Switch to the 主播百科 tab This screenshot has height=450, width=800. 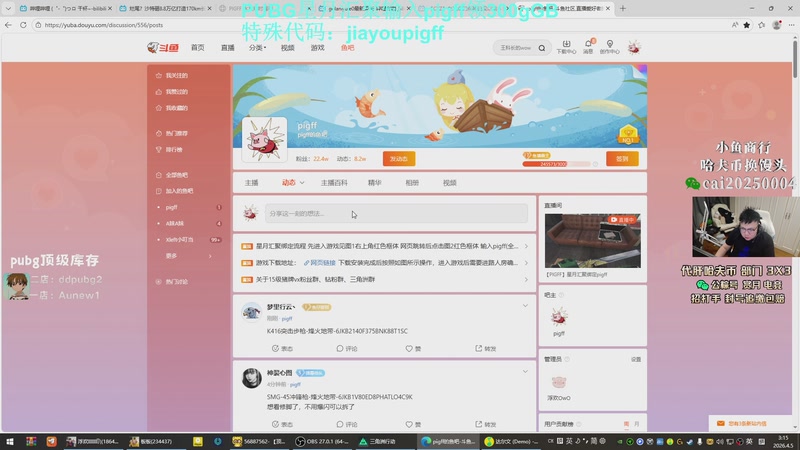click(x=334, y=183)
